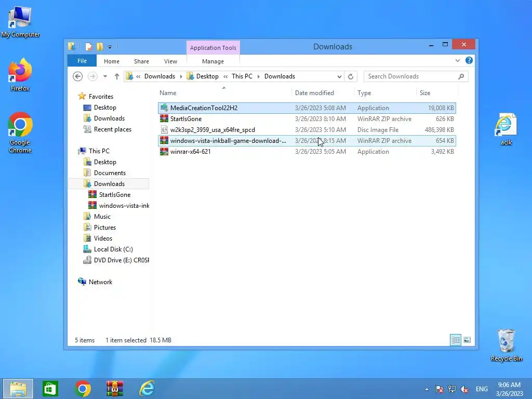Open Favorites in navigation pane
This screenshot has height=399, width=532.
[x=101, y=96]
